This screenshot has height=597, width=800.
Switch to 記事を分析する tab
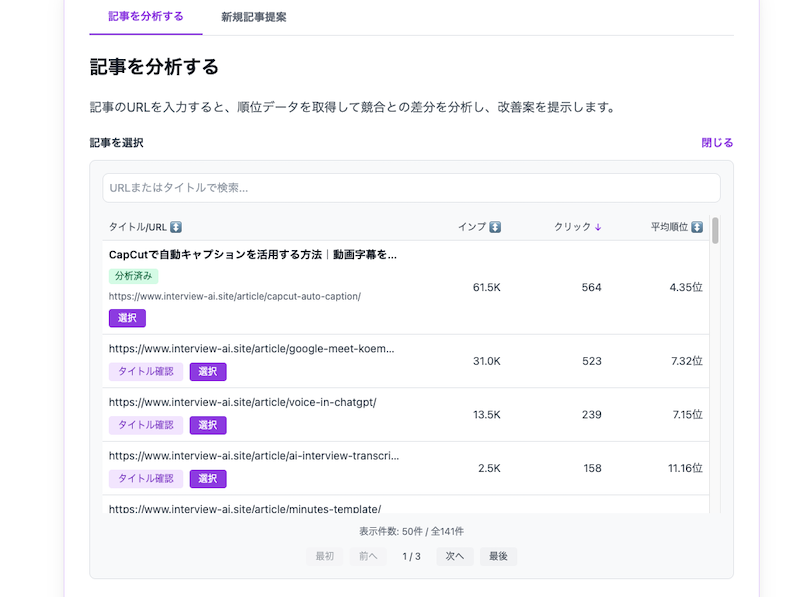[146, 17]
